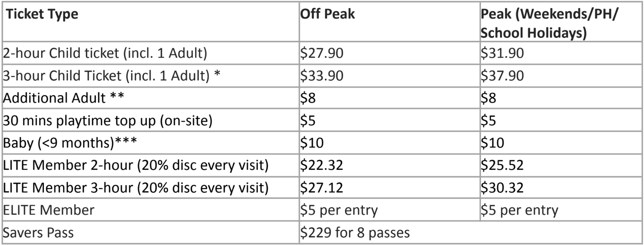Click the $30.32 peak LITE price
The image size is (644, 245).
(502, 188)
